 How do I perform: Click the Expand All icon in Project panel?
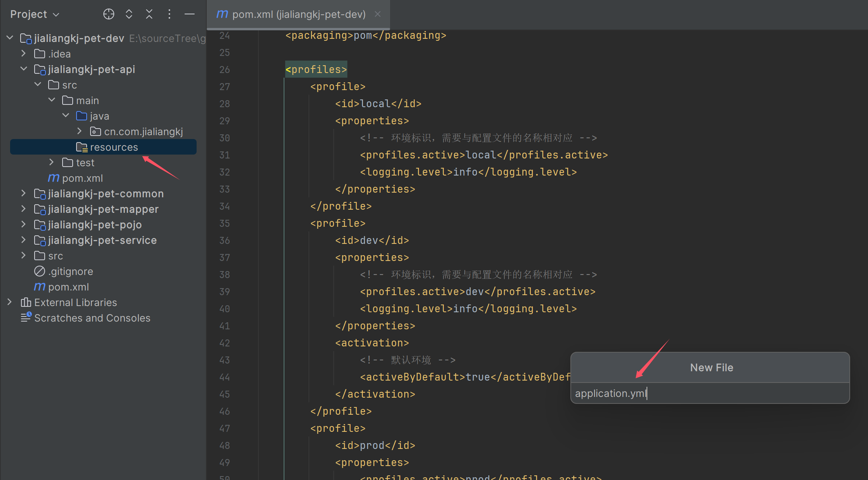pos(129,14)
